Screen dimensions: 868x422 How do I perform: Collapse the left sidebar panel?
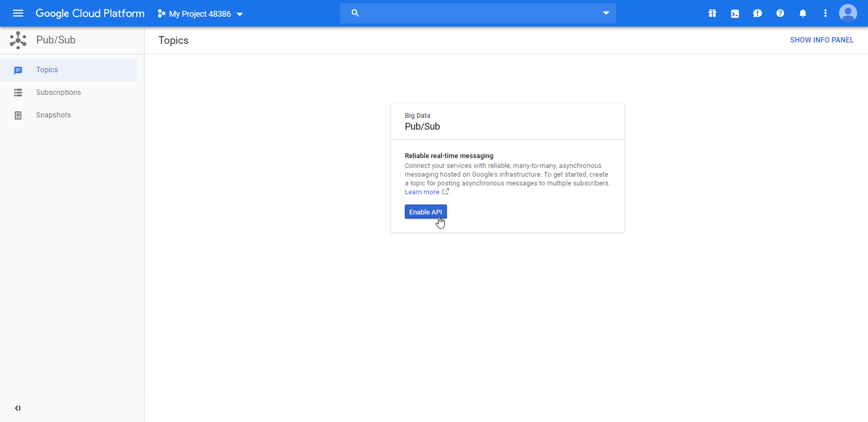coord(18,408)
